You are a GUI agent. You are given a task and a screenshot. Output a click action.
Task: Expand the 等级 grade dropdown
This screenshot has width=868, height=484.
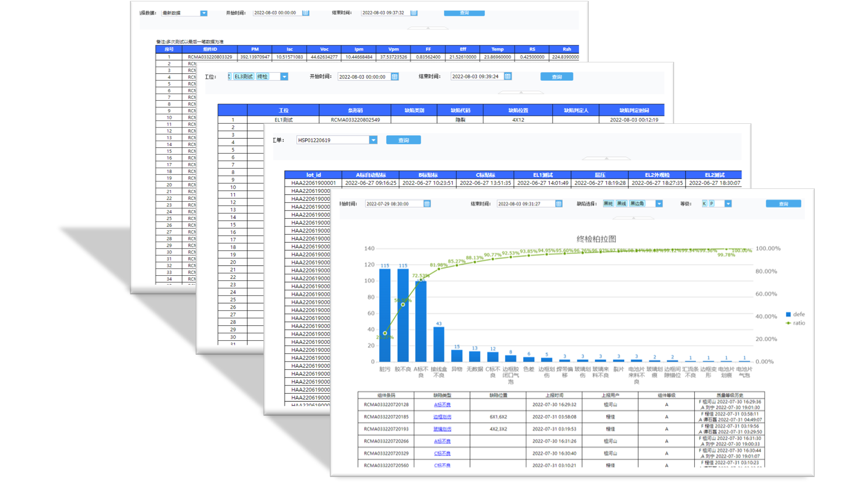point(728,204)
